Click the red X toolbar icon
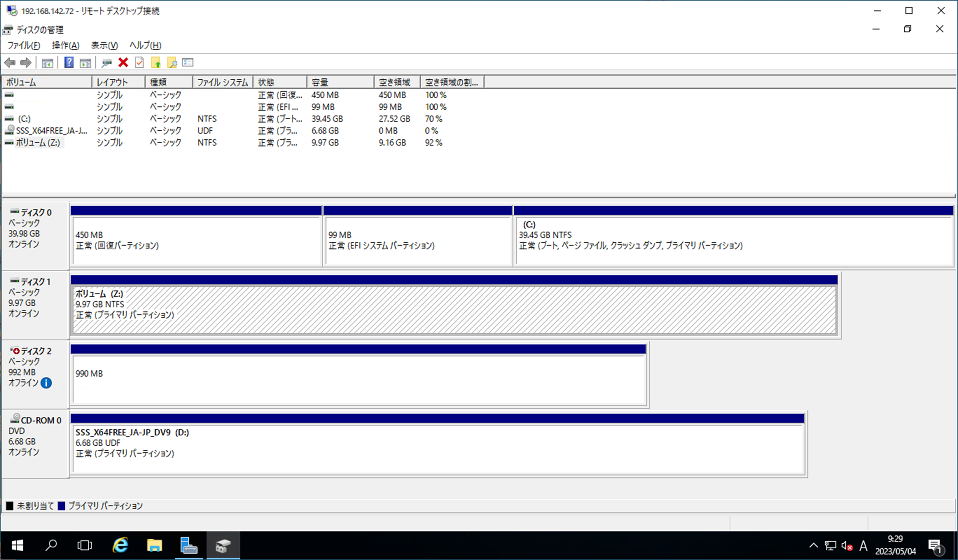958x560 pixels. pyautogui.click(x=123, y=62)
